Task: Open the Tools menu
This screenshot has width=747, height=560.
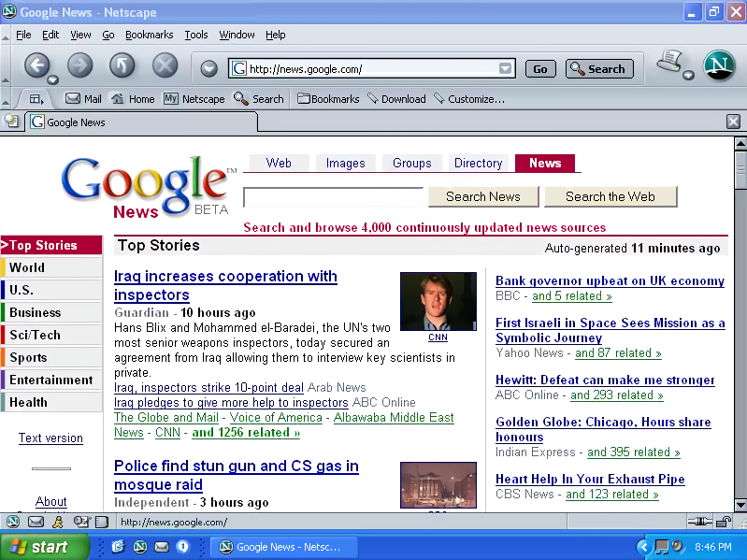Action: (195, 35)
